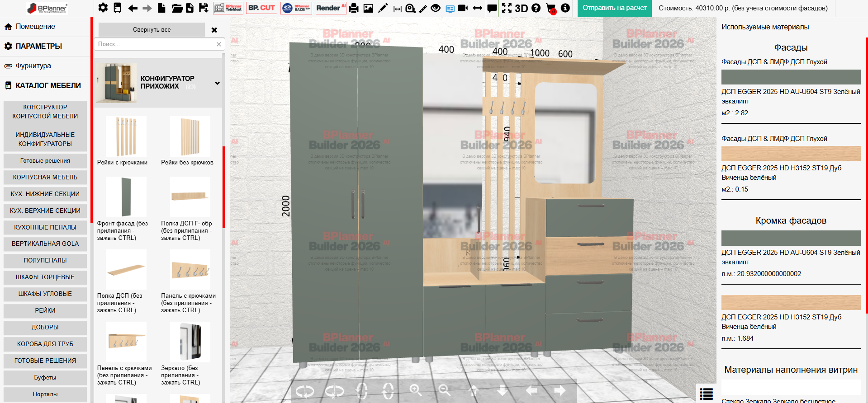Open settings with the gear icon

[x=103, y=8]
